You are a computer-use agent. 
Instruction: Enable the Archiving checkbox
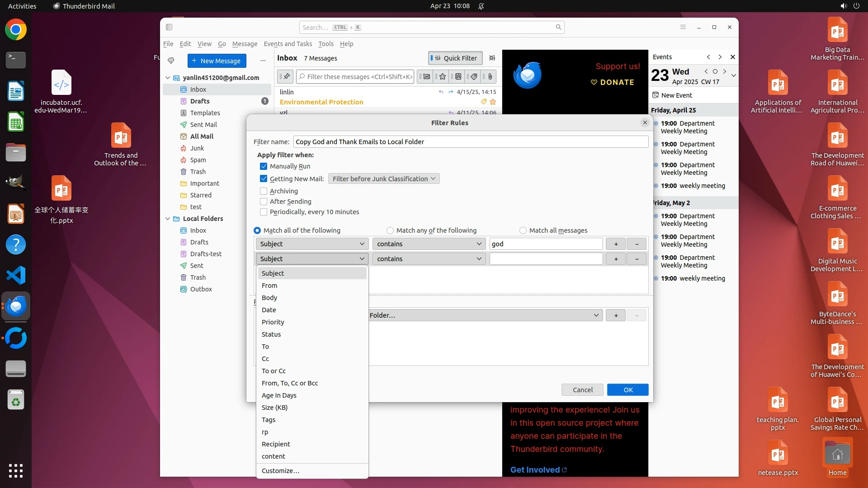click(264, 191)
